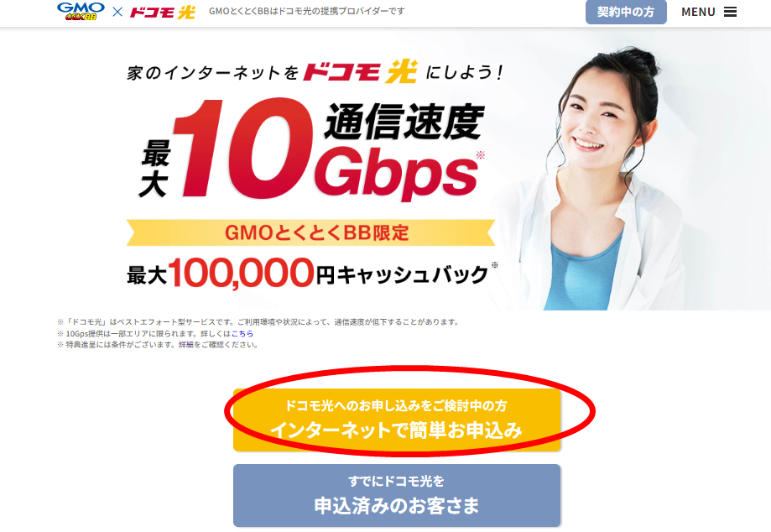Click the ベストエフォート型サービス footnote line
771x532 pixels.
pyautogui.click(x=258, y=322)
